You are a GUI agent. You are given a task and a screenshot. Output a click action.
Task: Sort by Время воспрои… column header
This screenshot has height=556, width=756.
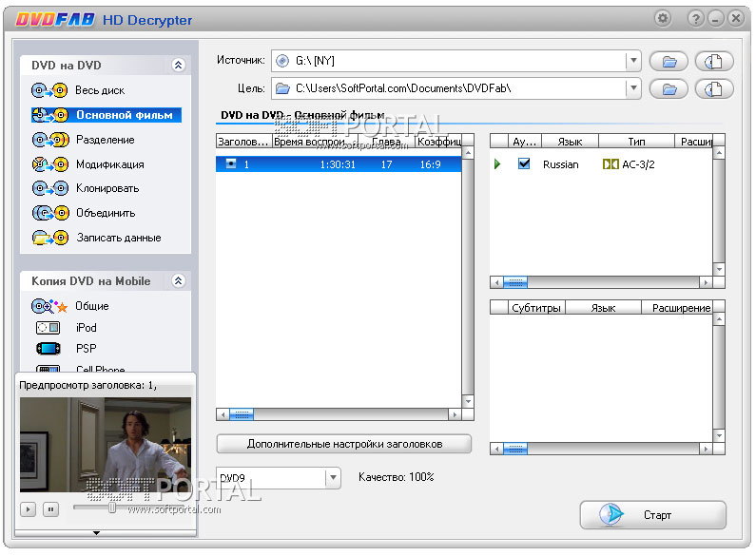pyautogui.click(x=316, y=142)
